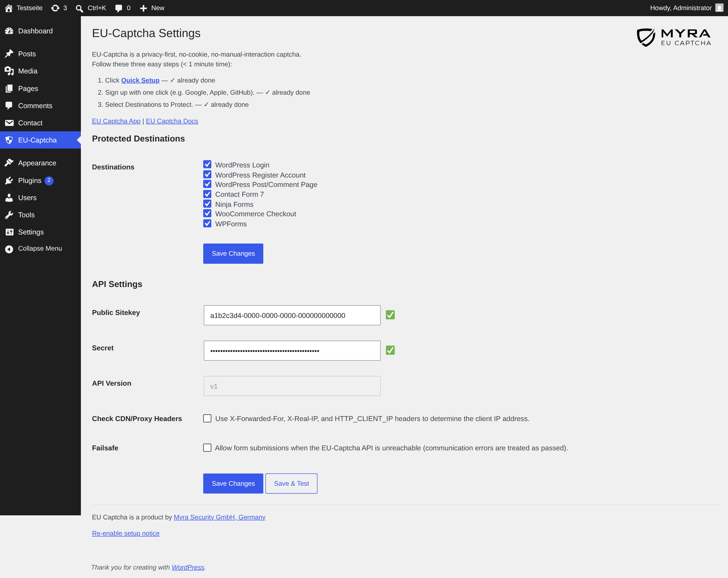
Task: Open Settings menu item
Action: click(40, 232)
